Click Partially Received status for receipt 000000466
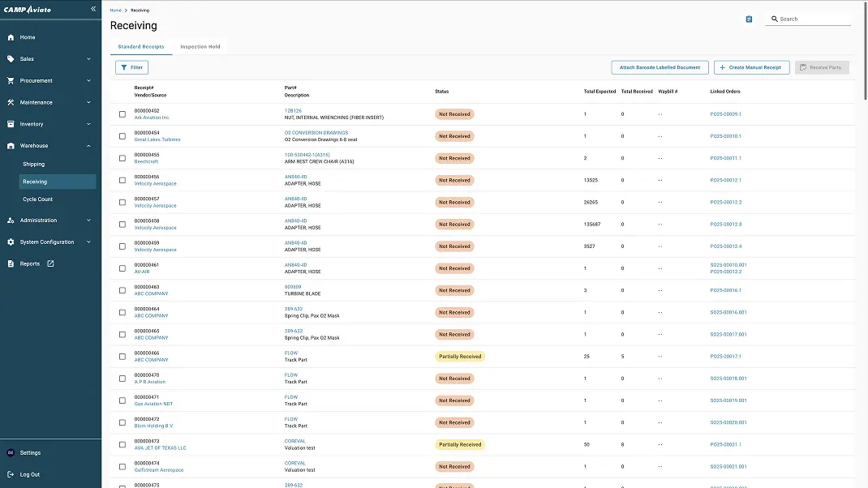868x488 pixels. click(459, 357)
